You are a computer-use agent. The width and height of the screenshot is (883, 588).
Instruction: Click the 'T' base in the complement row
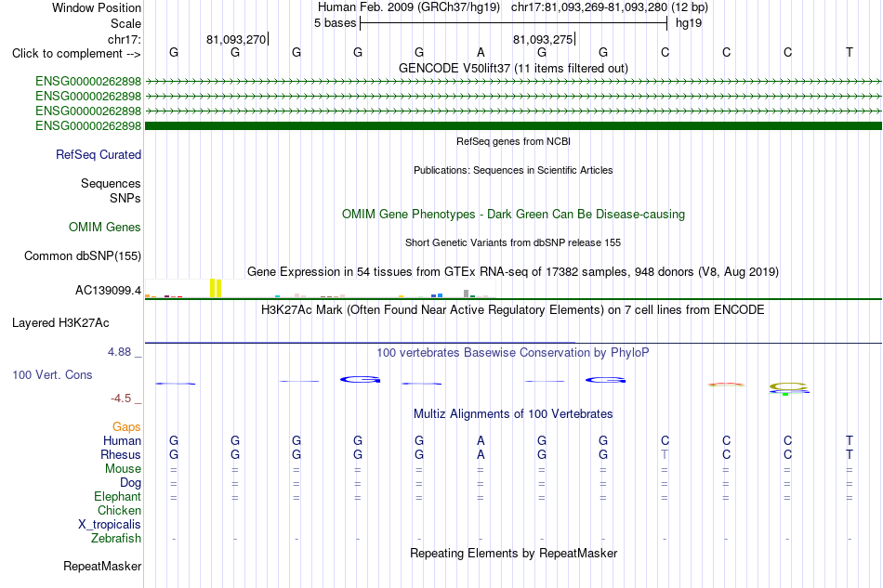(x=850, y=52)
